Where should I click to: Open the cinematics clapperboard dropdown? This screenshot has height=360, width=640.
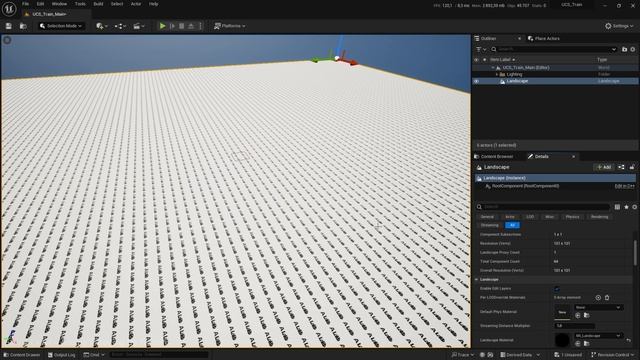click(x=139, y=26)
